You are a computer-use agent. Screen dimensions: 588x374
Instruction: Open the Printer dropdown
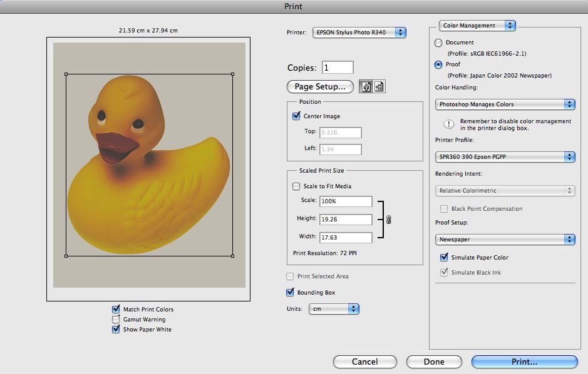(359, 33)
